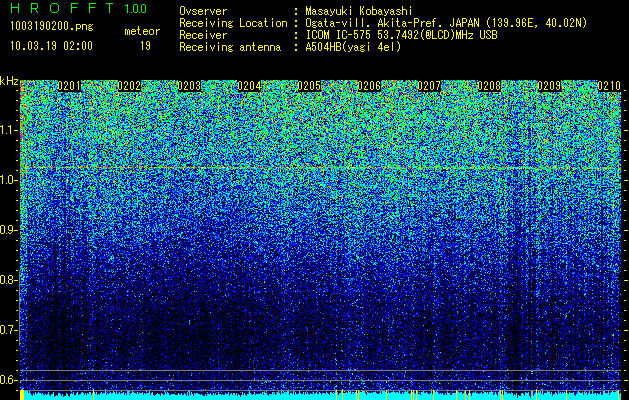The width and height of the screenshot is (629, 400).
Task: Click the 0208 time marker
Action: (x=489, y=86)
